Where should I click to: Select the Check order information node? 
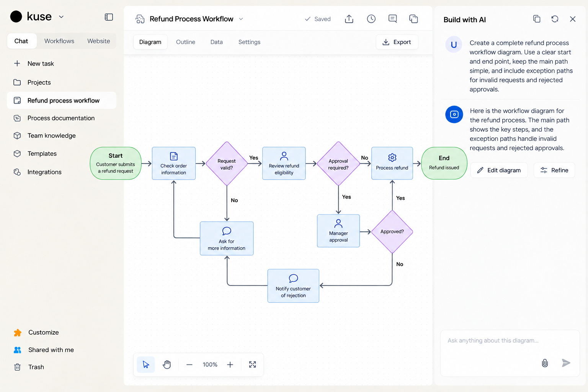174,163
